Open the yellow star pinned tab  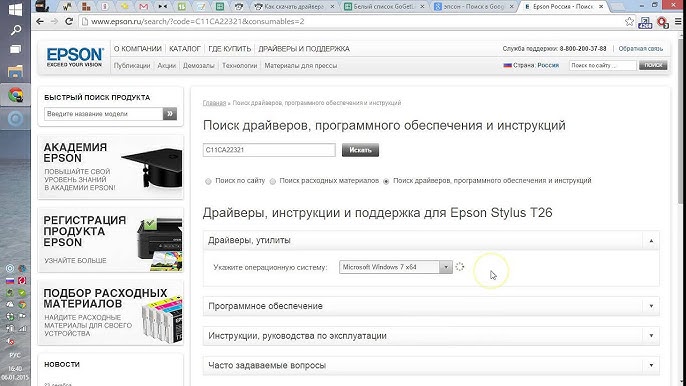pos(125,7)
